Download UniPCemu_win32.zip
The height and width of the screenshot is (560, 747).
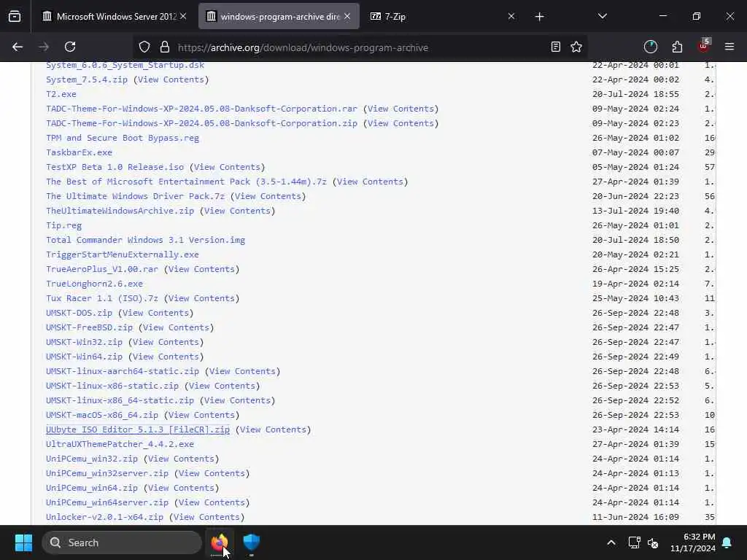click(x=92, y=459)
